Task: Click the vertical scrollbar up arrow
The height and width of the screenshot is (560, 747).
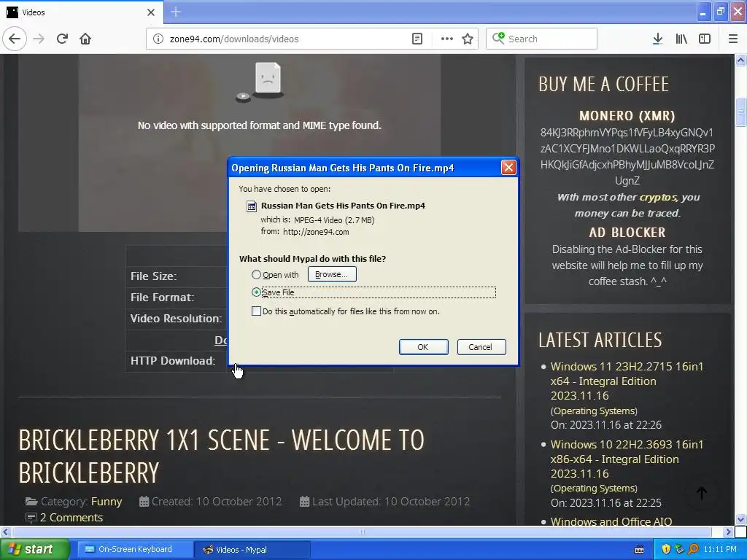Action: [x=740, y=60]
